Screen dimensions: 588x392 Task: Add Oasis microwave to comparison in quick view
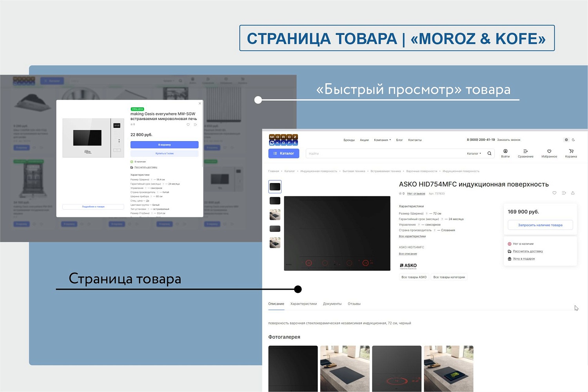click(195, 125)
